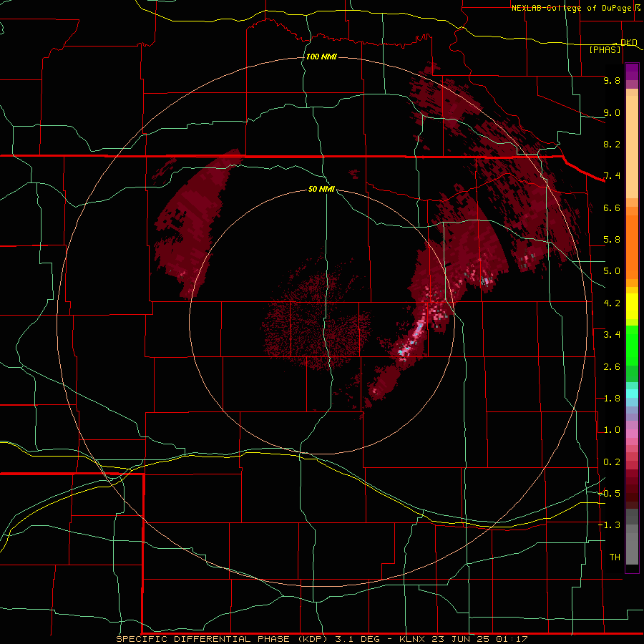This screenshot has width=644, height=644.
Task: Click the cyan band of color scale
Action: [632, 394]
